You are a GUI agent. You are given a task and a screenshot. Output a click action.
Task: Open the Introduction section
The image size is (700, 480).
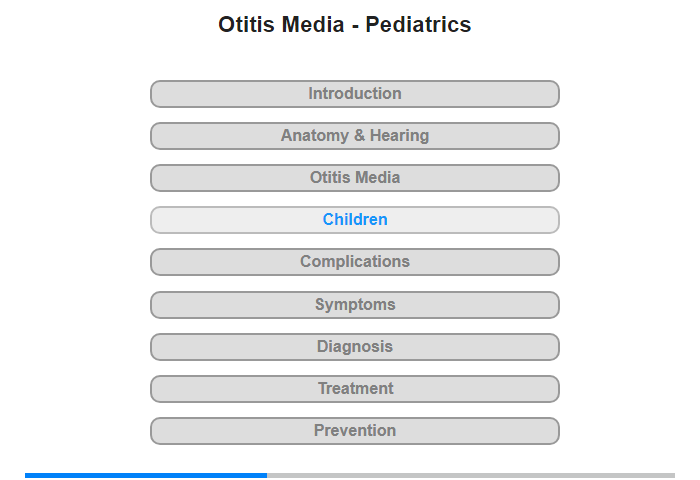(354, 94)
